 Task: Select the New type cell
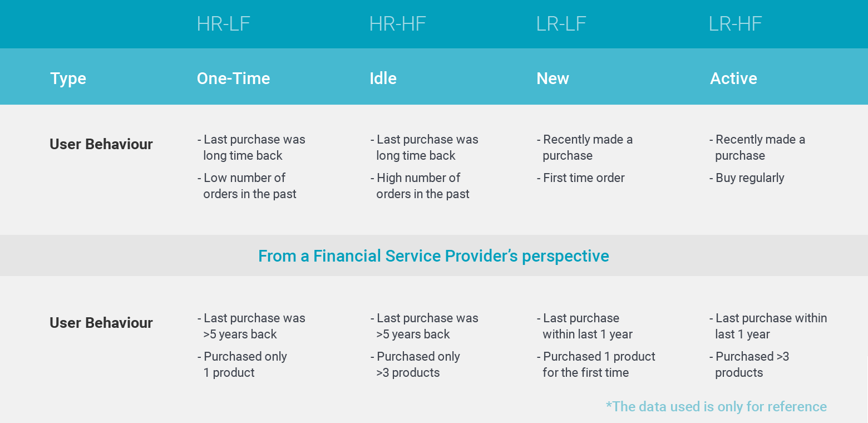[553, 78]
